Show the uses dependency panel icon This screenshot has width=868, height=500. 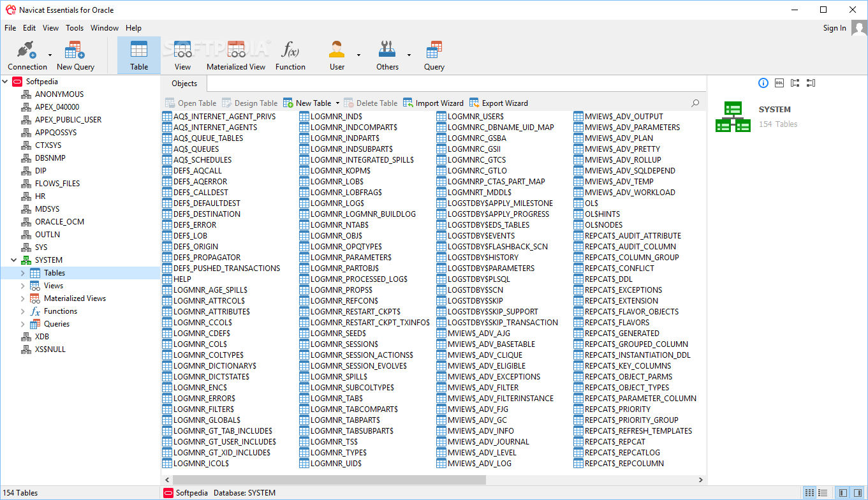click(795, 83)
